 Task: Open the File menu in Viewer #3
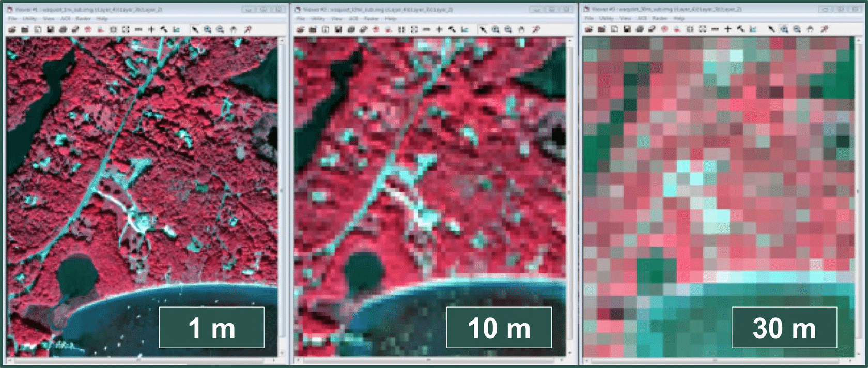(x=589, y=18)
